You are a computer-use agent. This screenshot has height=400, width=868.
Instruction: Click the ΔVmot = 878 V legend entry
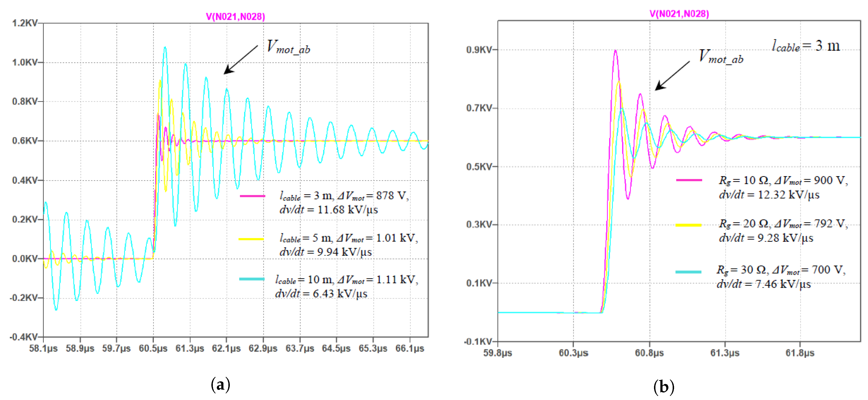click(373, 196)
